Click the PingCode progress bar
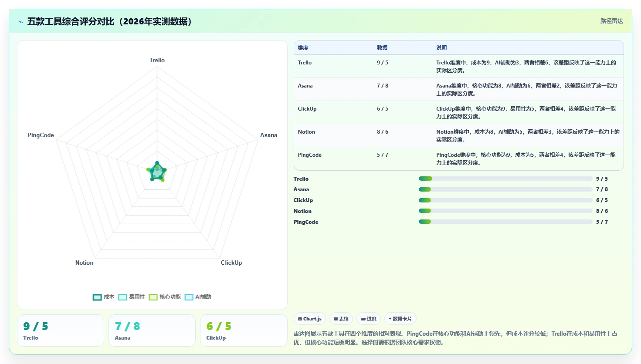The image size is (641, 364). pyautogui.click(x=505, y=222)
